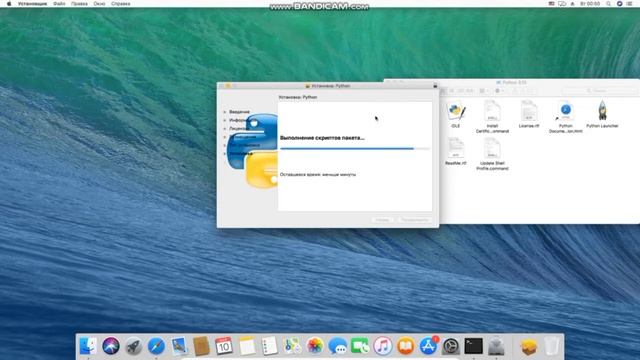Open the Apple menu
This screenshot has height=360, width=640.
[9, 4]
